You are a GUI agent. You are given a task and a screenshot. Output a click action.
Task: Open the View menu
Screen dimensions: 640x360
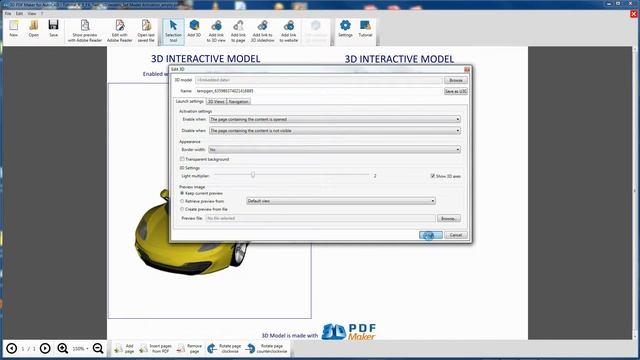coord(32,13)
